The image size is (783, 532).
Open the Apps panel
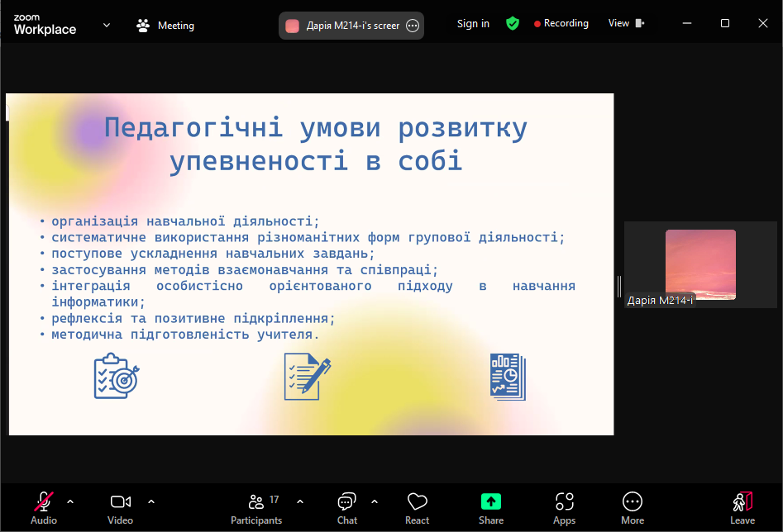tap(564, 507)
